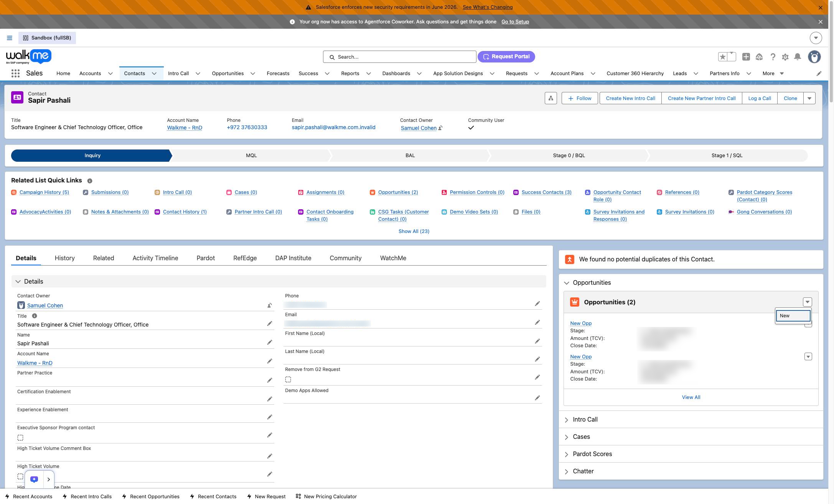The image size is (834, 504).
Task: Click the pencil icon to personalize nav bar
Action: (x=819, y=73)
